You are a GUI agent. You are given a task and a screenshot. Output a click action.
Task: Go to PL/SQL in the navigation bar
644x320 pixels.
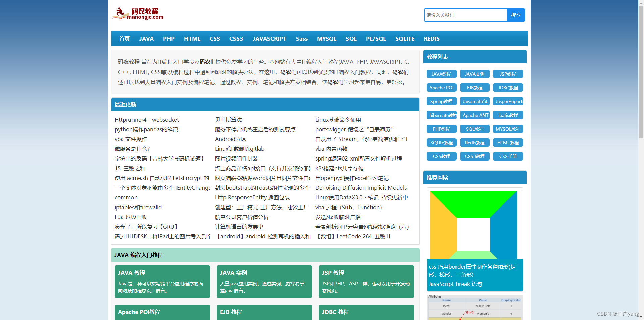(x=376, y=39)
